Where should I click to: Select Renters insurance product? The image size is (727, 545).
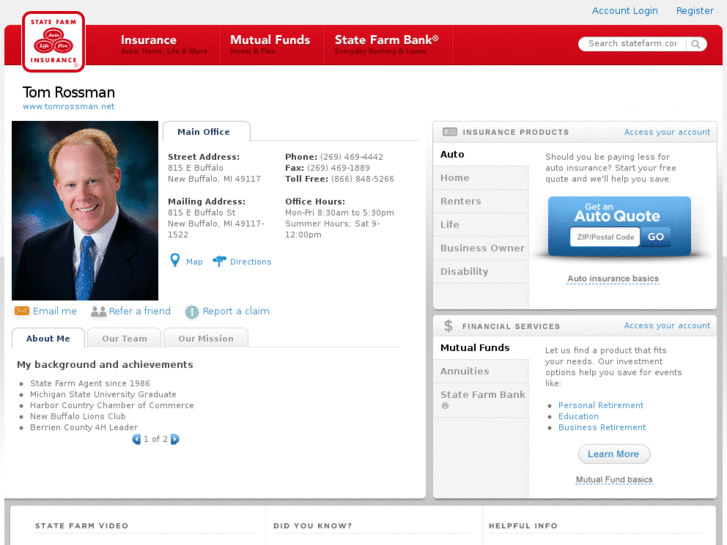481,201
